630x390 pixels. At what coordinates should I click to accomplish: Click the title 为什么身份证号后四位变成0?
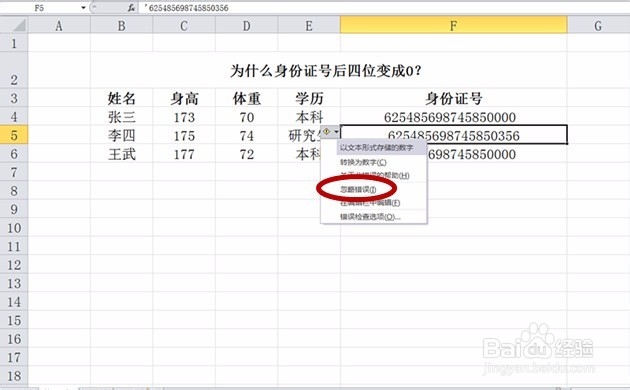click(325, 71)
